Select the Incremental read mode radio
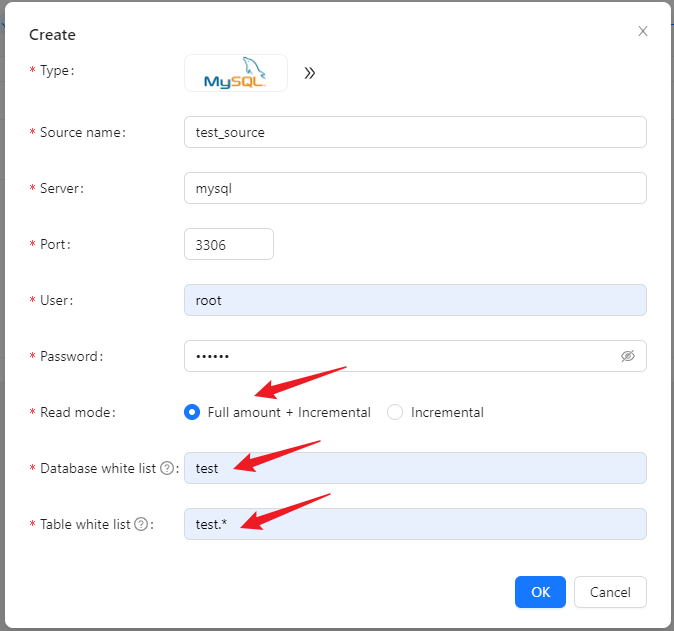 pos(395,412)
